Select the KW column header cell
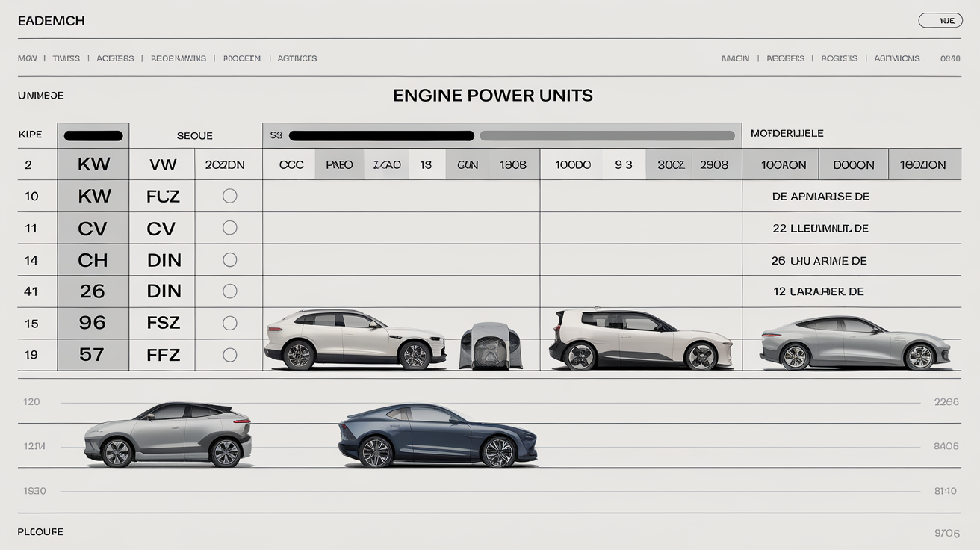980x550 pixels. [x=92, y=164]
